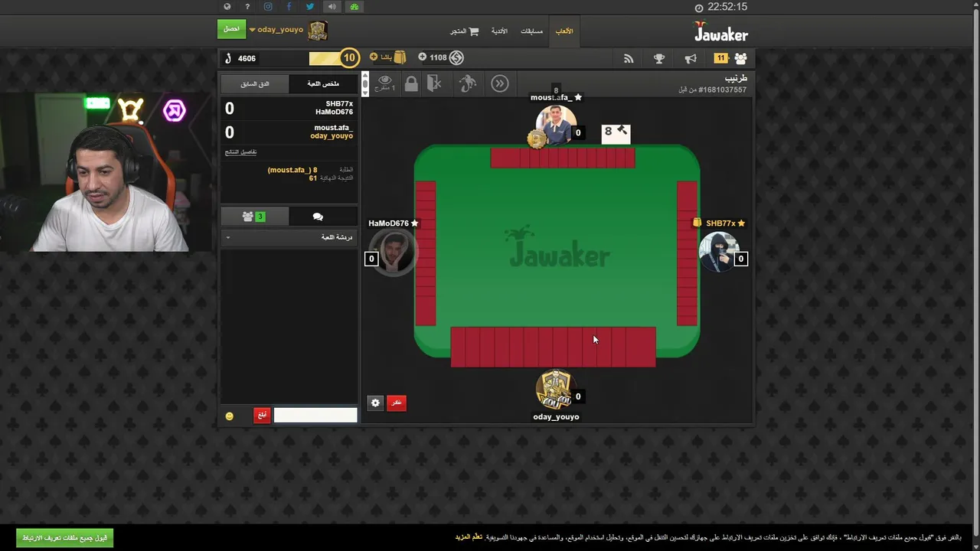Click the oday_youyo header avatar
This screenshot has height=551, width=980.
pos(318,31)
